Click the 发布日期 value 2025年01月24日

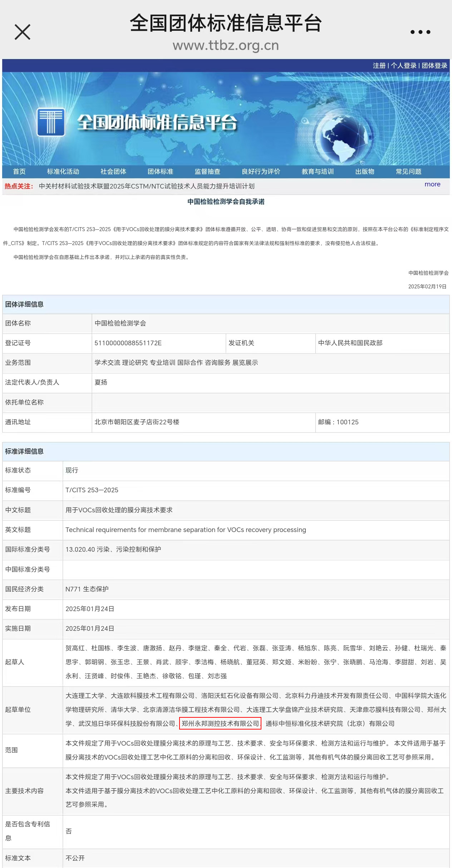tap(90, 609)
